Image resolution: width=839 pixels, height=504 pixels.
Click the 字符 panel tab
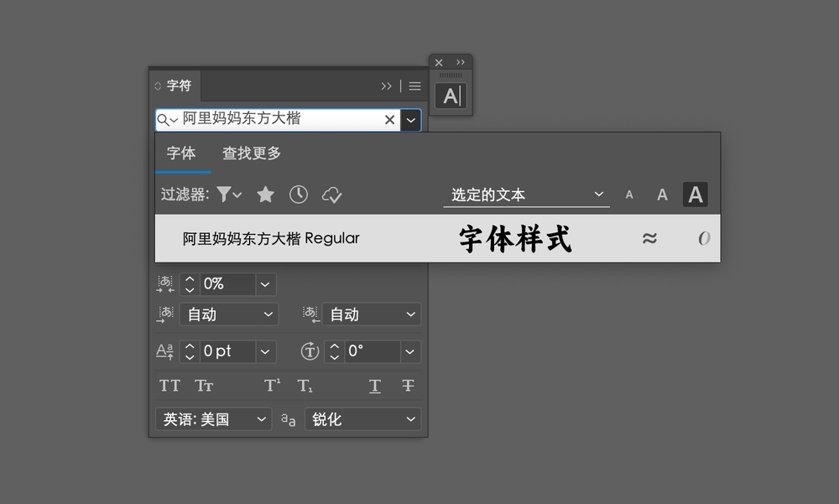click(179, 86)
